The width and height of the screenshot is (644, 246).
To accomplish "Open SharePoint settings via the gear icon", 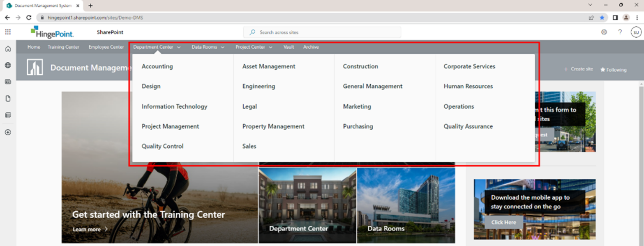I will coord(604,31).
